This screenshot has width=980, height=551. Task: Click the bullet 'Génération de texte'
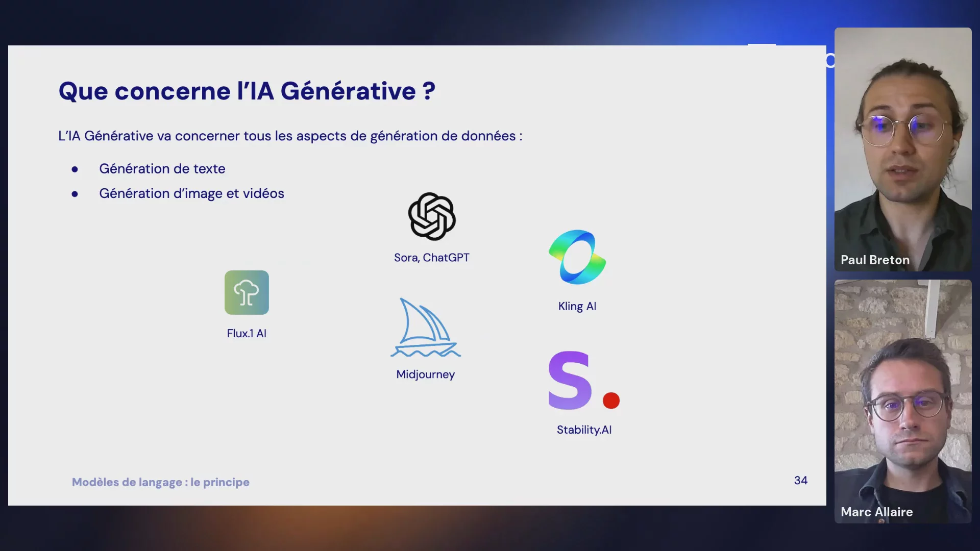pyautogui.click(x=162, y=168)
